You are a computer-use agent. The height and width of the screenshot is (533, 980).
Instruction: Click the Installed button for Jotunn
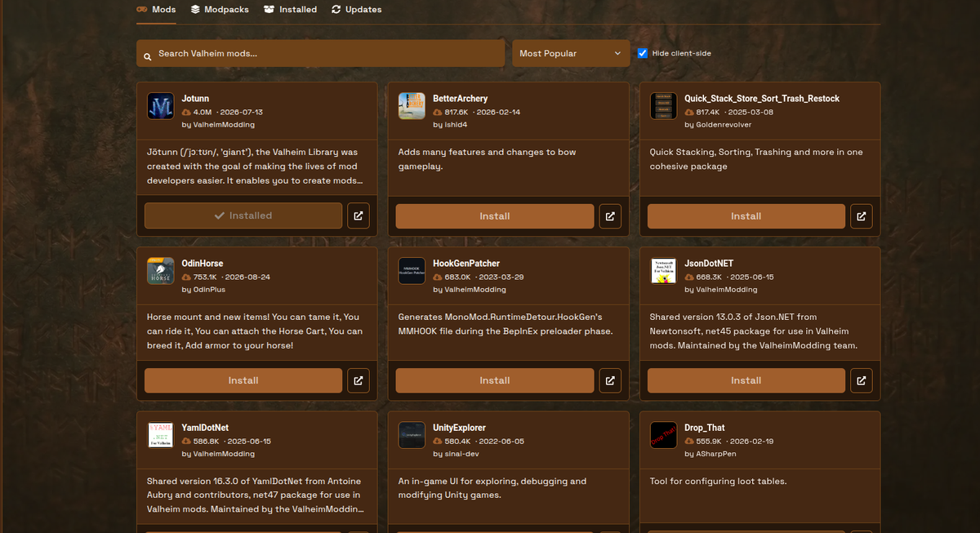point(243,216)
